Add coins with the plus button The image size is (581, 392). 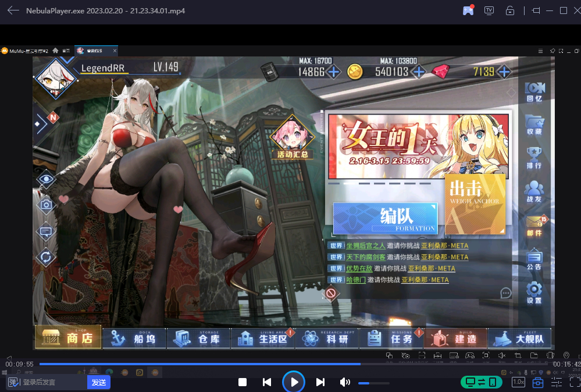tap(419, 72)
